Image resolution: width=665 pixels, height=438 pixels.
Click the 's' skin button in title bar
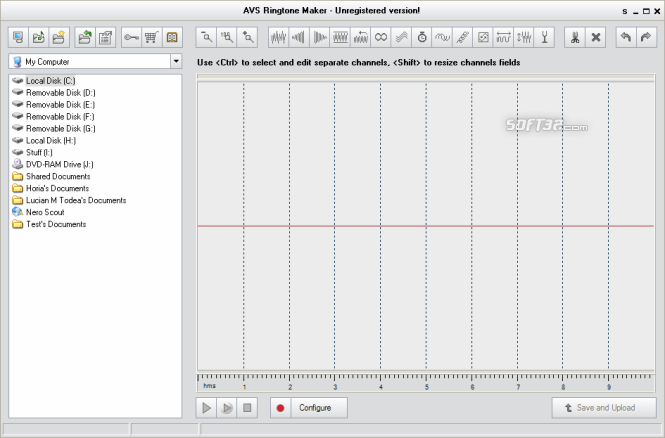click(625, 11)
